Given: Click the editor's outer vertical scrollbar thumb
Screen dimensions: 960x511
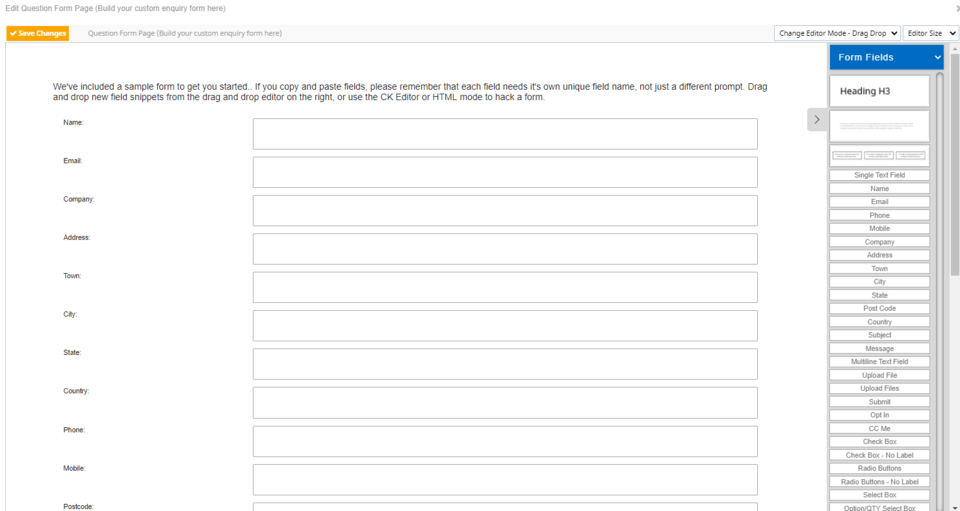Looking at the screenshot, I should pyautogui.click(x=954, y=165).
